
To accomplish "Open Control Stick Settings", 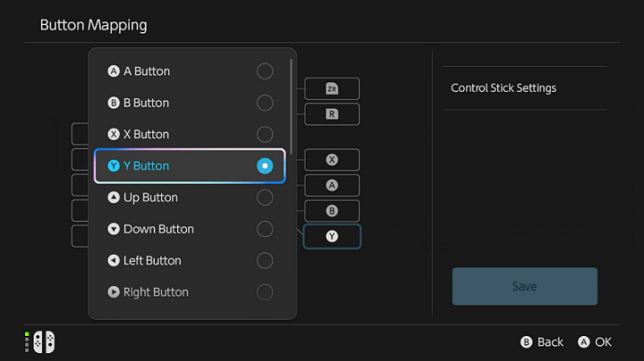I will [x=524, y=88].
